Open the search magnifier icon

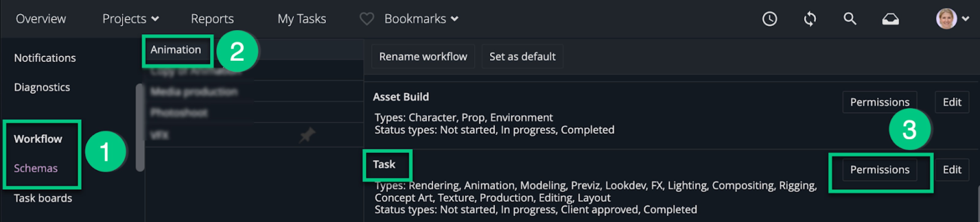pyautogui.click(x=850, y=19)
